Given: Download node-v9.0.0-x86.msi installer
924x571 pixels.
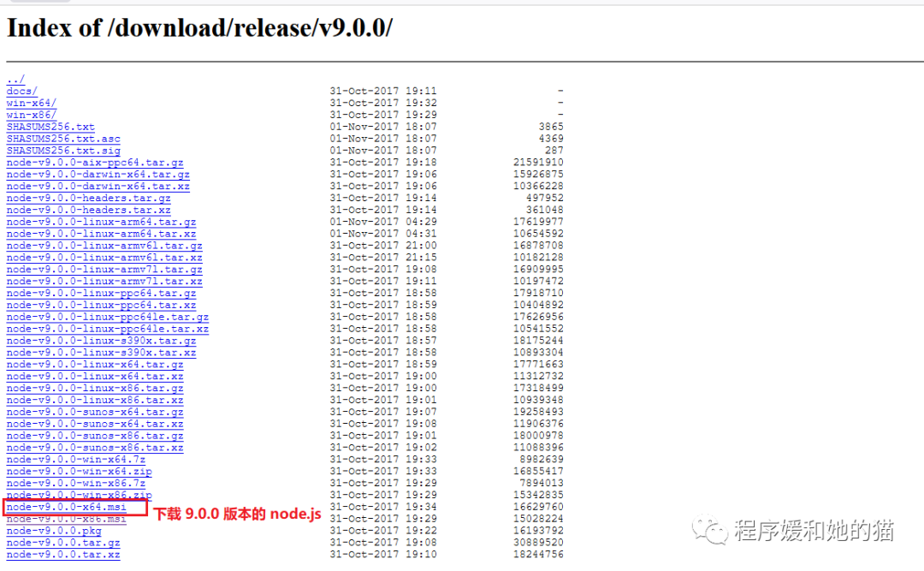Looking at the screenshot, I should point(67,519).
